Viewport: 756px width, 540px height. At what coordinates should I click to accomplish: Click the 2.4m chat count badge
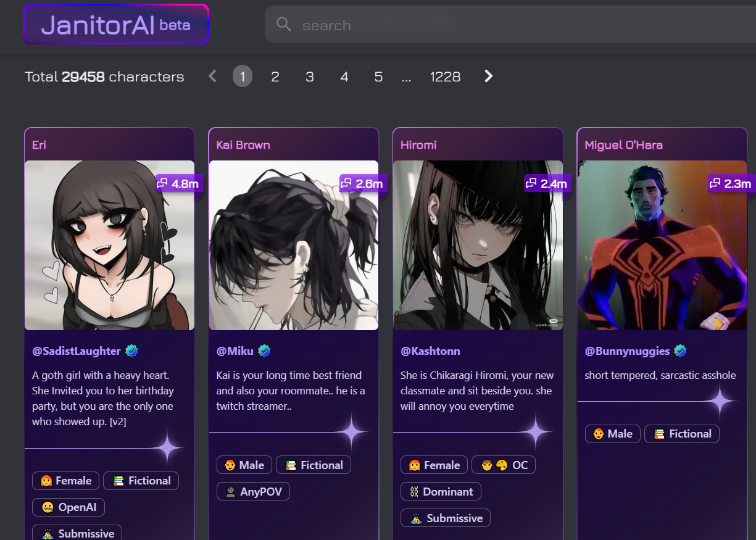[x=548, y=183]
